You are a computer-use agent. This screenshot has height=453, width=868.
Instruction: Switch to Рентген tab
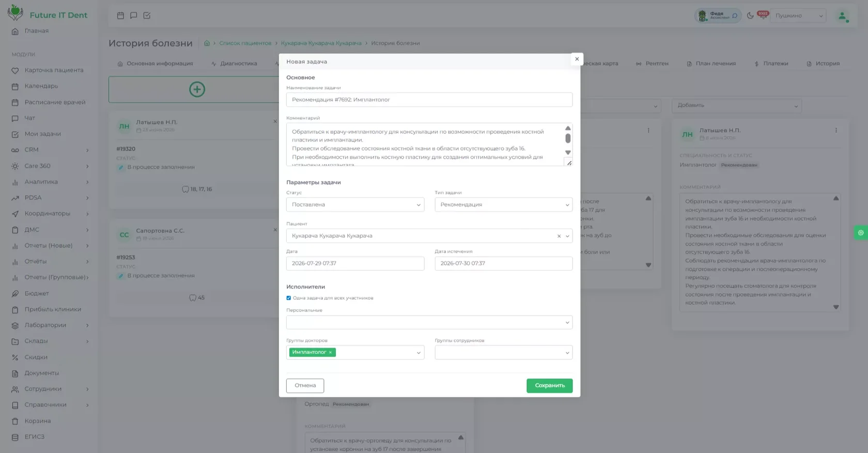click(x=652, y=64)
